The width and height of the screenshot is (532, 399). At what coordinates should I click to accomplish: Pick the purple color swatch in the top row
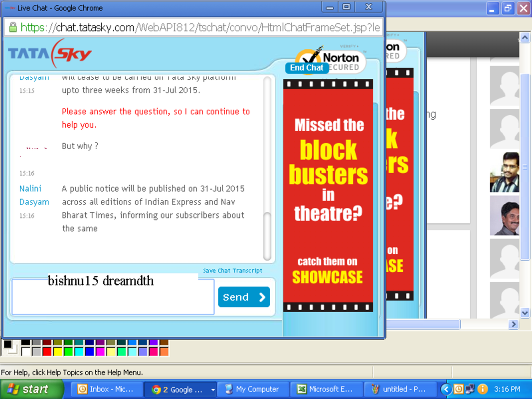point(100,342)
